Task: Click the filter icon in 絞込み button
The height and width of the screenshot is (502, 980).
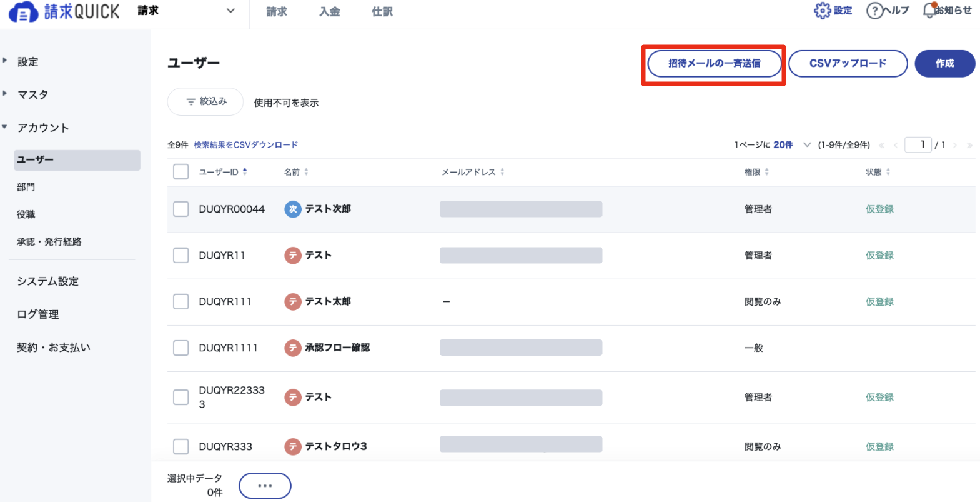Action: pyautogui.click(x=191, y=102)
